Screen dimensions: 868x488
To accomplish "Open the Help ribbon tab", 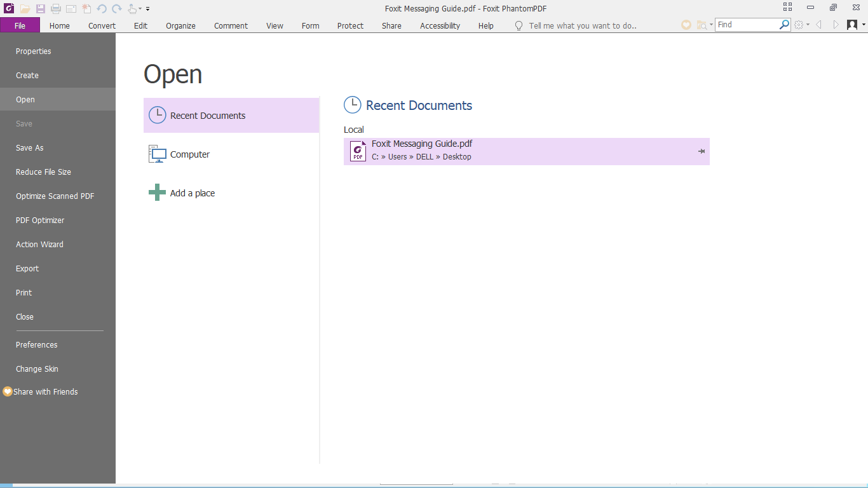I will click(486, 25).
